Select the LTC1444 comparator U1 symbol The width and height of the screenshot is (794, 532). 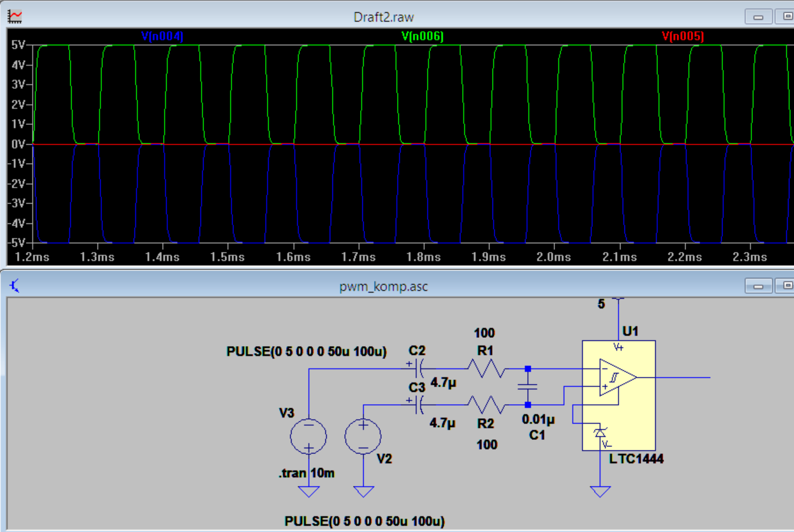(619, 395)
